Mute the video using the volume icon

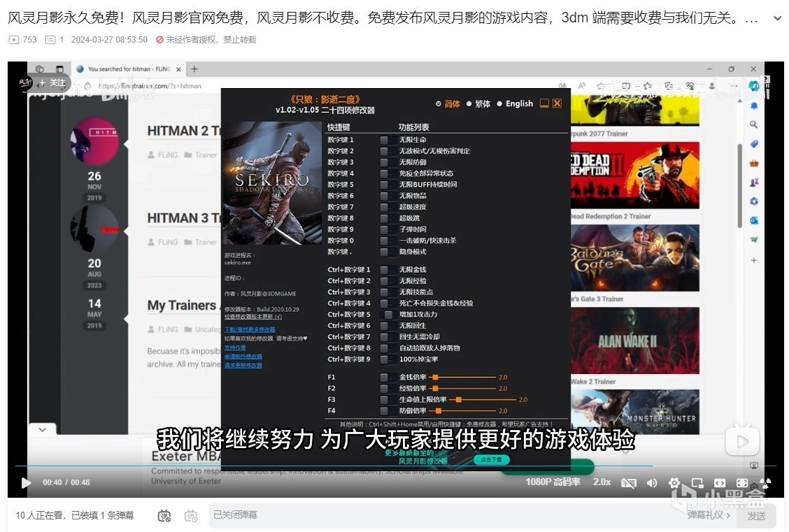(652, 483)
